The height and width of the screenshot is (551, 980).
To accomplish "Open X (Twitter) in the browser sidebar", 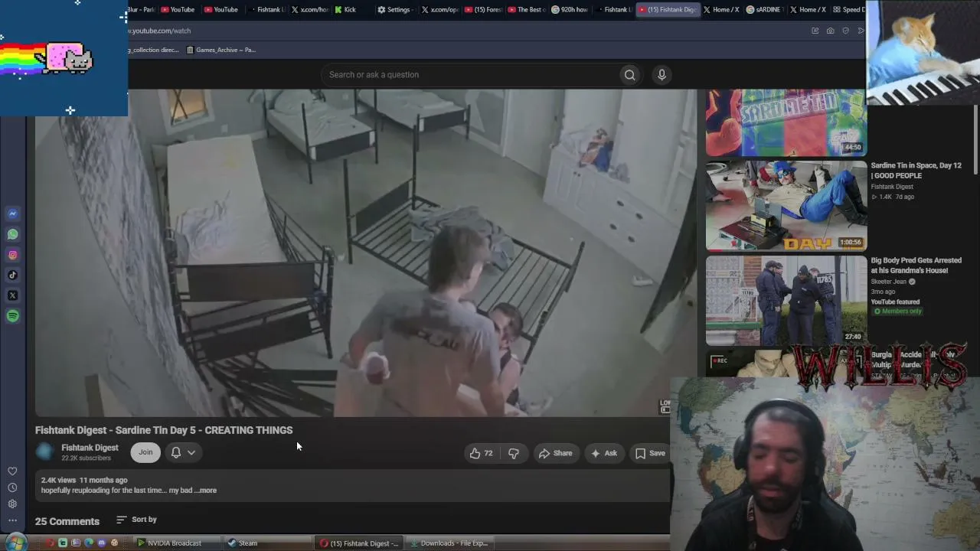I will 12,295.
